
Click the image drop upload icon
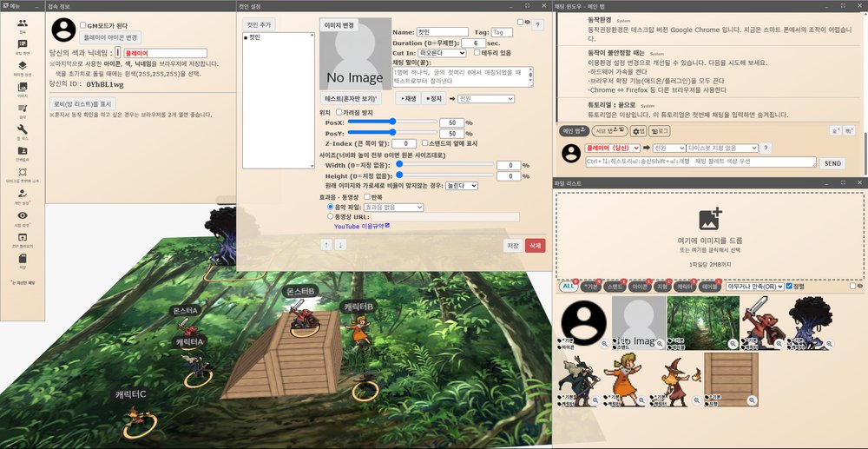click(x=710, y=219)
